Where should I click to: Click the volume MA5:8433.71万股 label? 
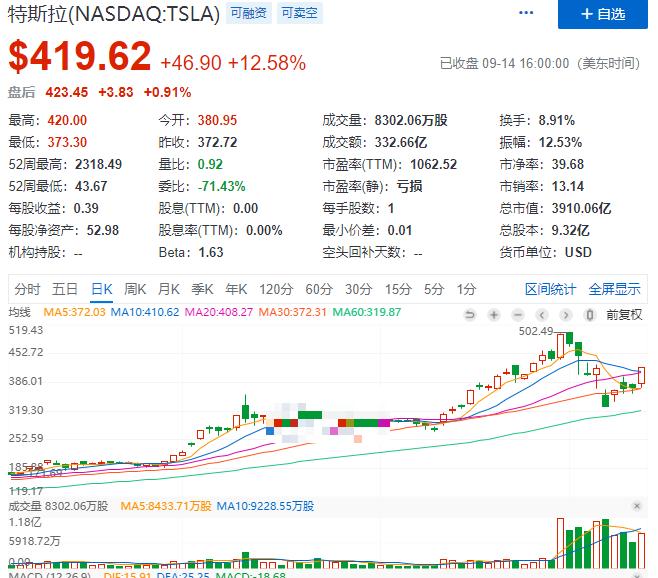(166, 506)
